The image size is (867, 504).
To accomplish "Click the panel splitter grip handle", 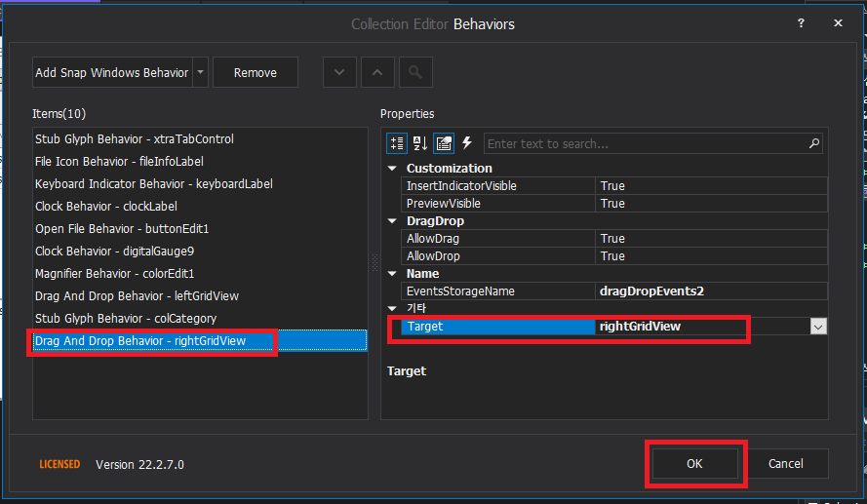I will 374,263.
